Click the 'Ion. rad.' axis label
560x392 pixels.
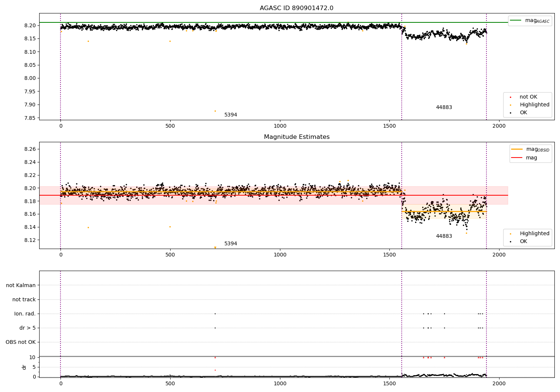pyautogui.click(x=25, y=314)
